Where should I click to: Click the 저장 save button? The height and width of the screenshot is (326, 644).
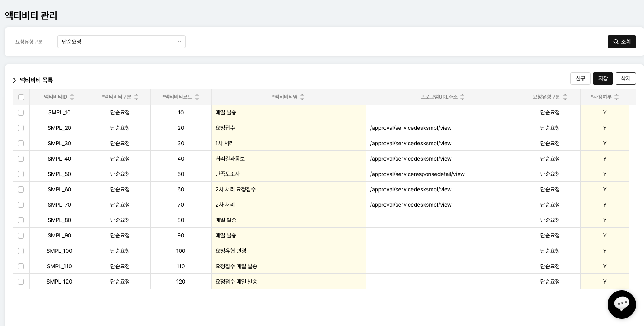[603, 78]
